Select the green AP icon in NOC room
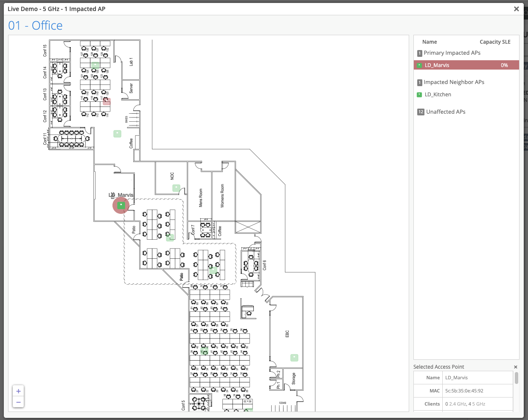 click(176, 188)
